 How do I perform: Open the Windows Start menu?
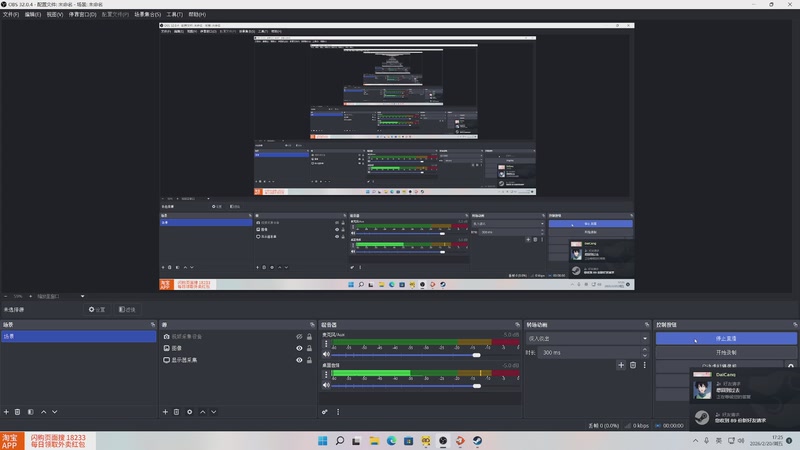click(x=322, y=441)
